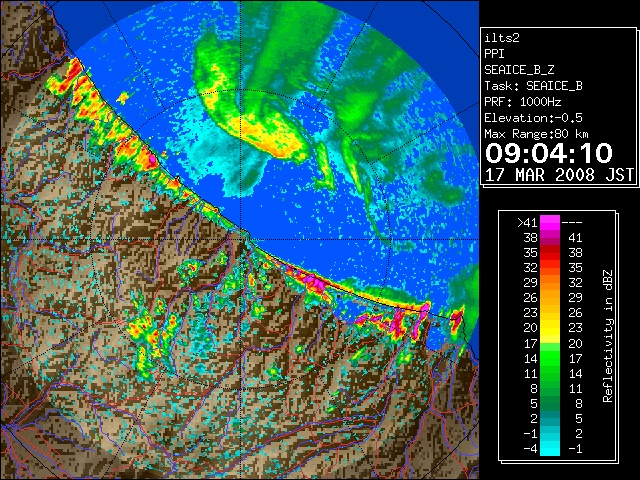Click the '>41' legend label
The width and height of the screenshot is (640, 480).
click(x=527, y=223)
